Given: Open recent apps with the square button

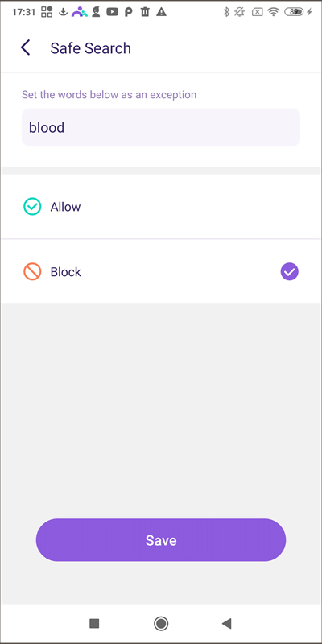Looking at the screenshot, I should pos(94,623).
